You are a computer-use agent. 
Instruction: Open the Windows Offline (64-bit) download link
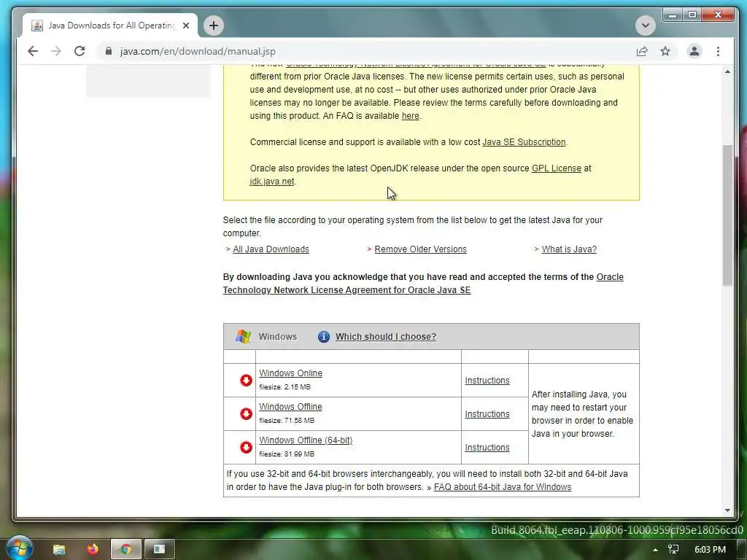pos(306,440)
